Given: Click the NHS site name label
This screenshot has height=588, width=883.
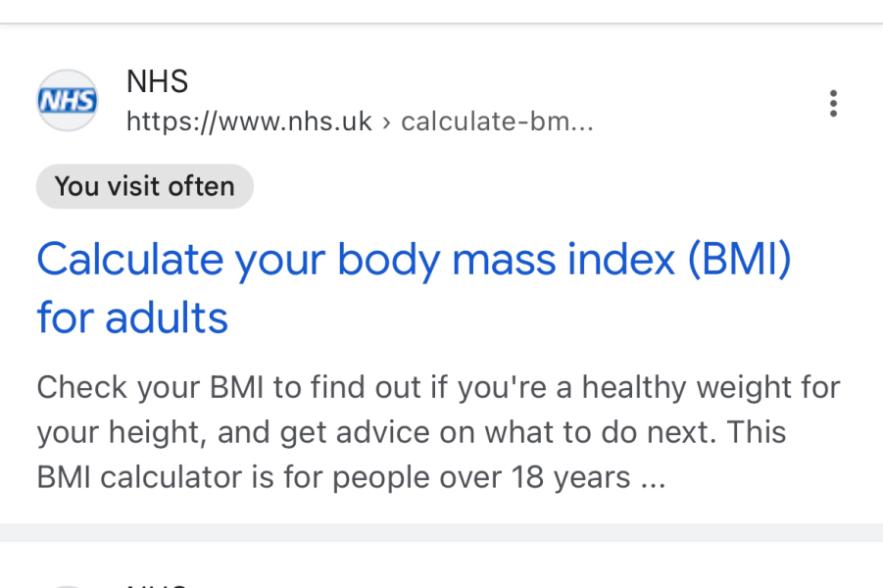Looking at the screenshot, I should click(x=157, y=81).
